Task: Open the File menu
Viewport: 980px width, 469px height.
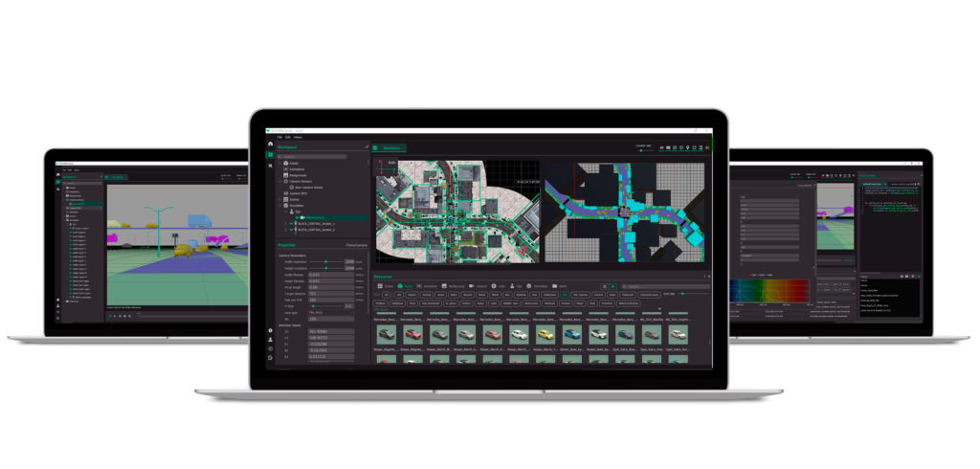Action: coord(279,137)
